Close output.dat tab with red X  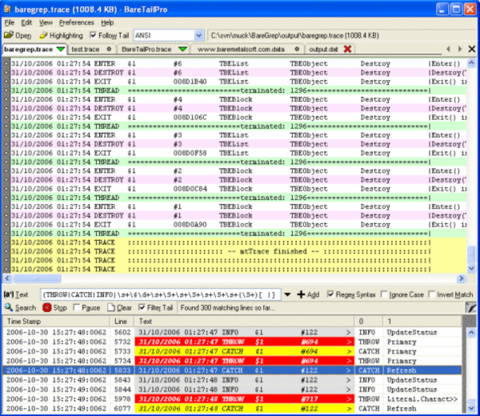tap(347, 49)
